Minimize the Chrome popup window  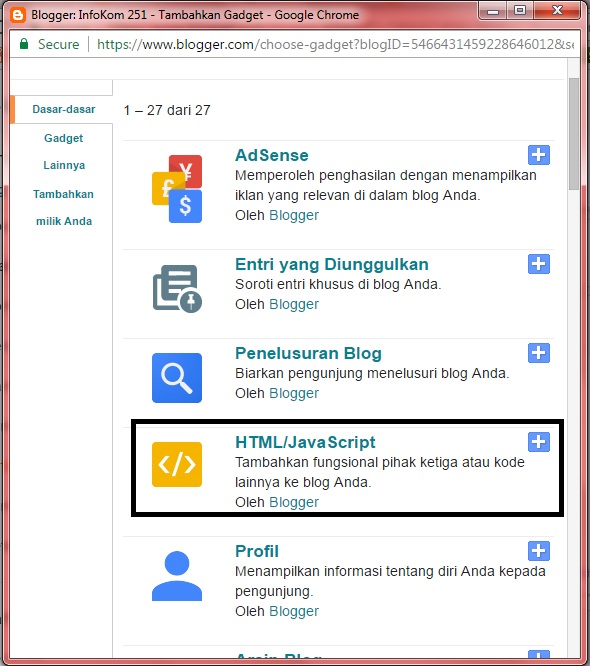point(493,11)
